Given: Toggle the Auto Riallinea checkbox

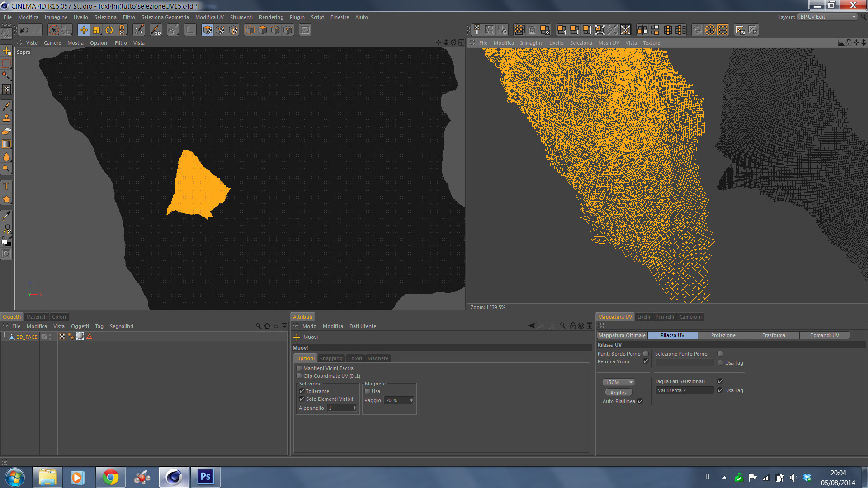Looking at the screenshot, I should pyautogui.click(x=640, y=401).
